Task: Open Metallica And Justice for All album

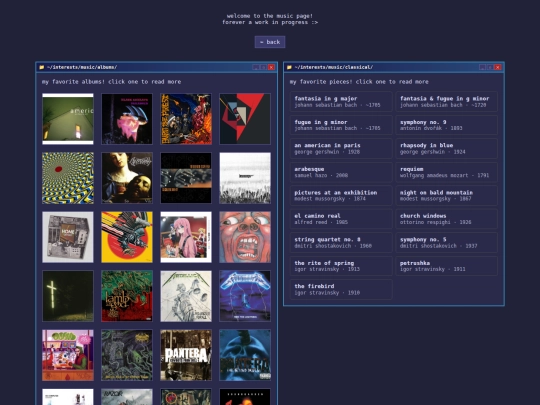Action: pyautogui.click(x=186, y=296)
